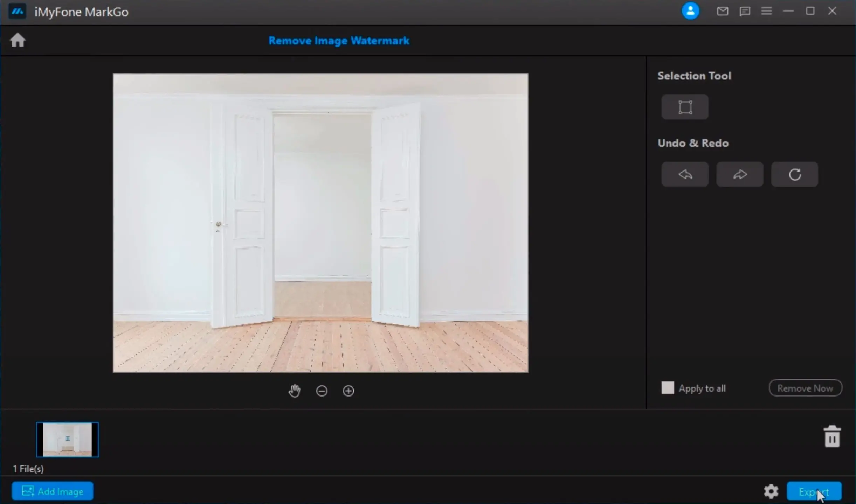Click the Remove Now button

805,388
